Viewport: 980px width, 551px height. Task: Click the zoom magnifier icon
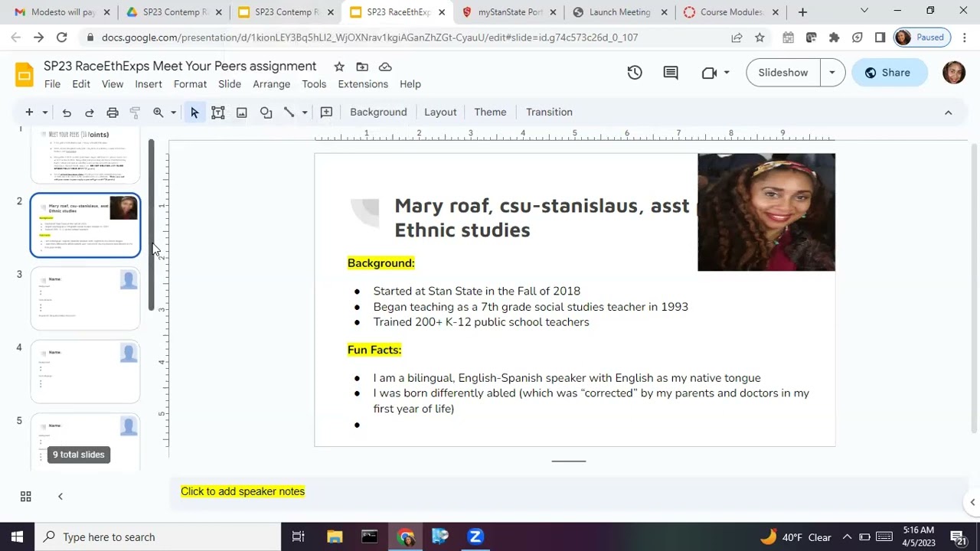click(158, 112)
